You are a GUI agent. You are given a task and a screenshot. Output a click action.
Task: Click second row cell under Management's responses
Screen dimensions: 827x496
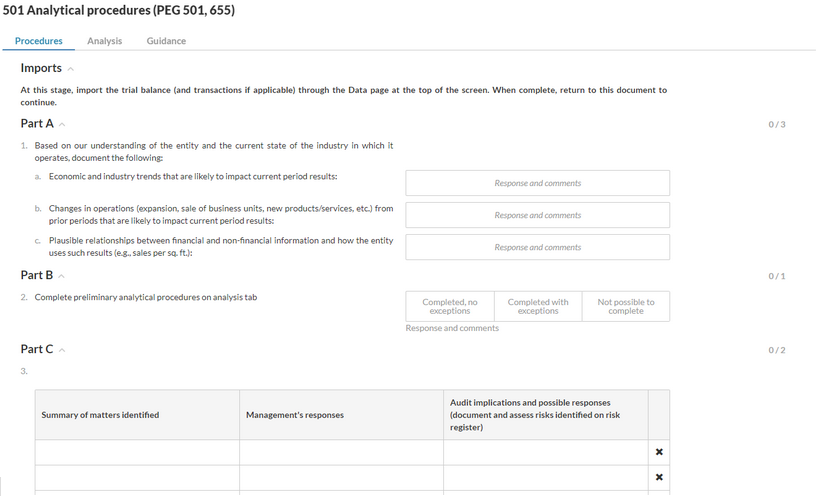341,478
